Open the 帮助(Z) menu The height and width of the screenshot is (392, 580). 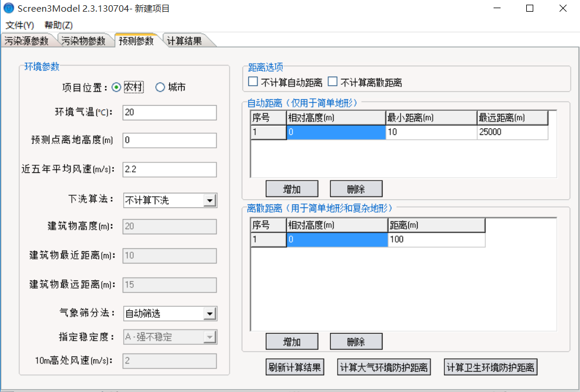point(58,25)
